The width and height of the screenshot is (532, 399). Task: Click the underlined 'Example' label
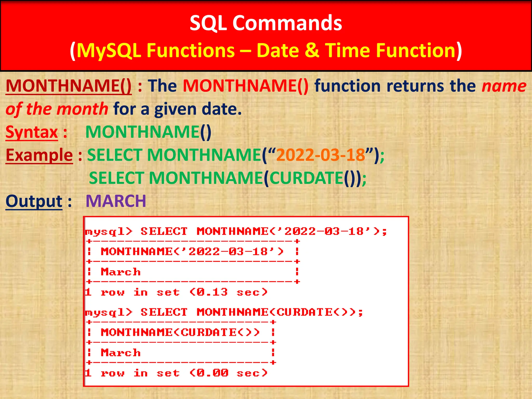tap(39, 155)
